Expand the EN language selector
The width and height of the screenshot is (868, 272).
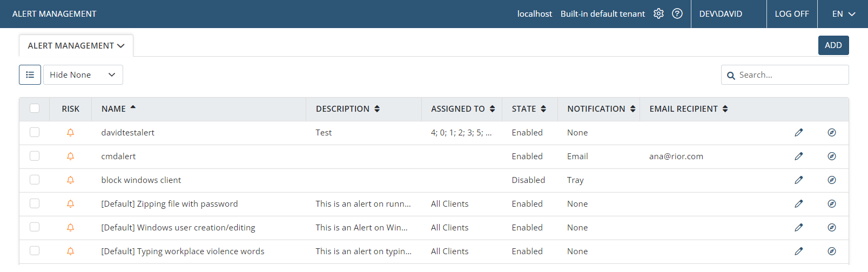[x=843, y=14]
